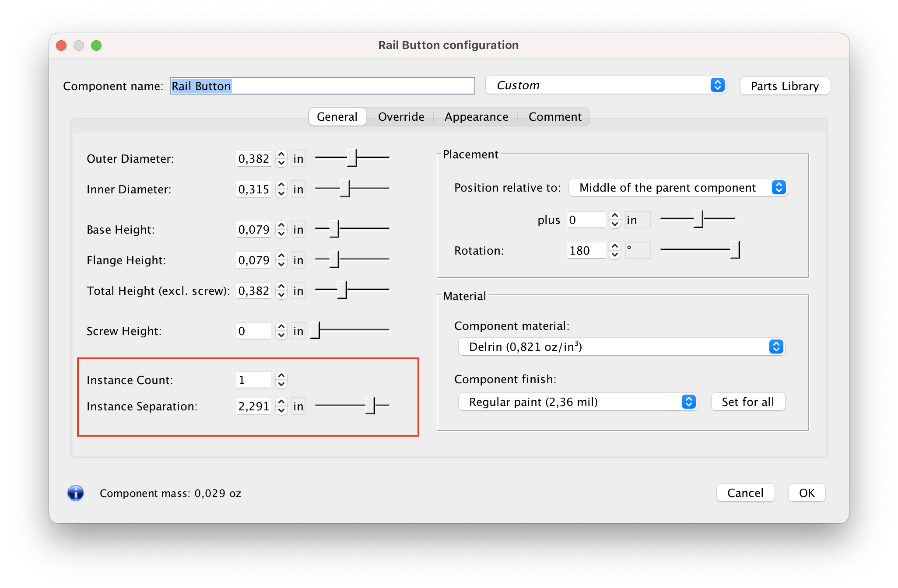Click Set for all finish button

[x=748, y=402]
